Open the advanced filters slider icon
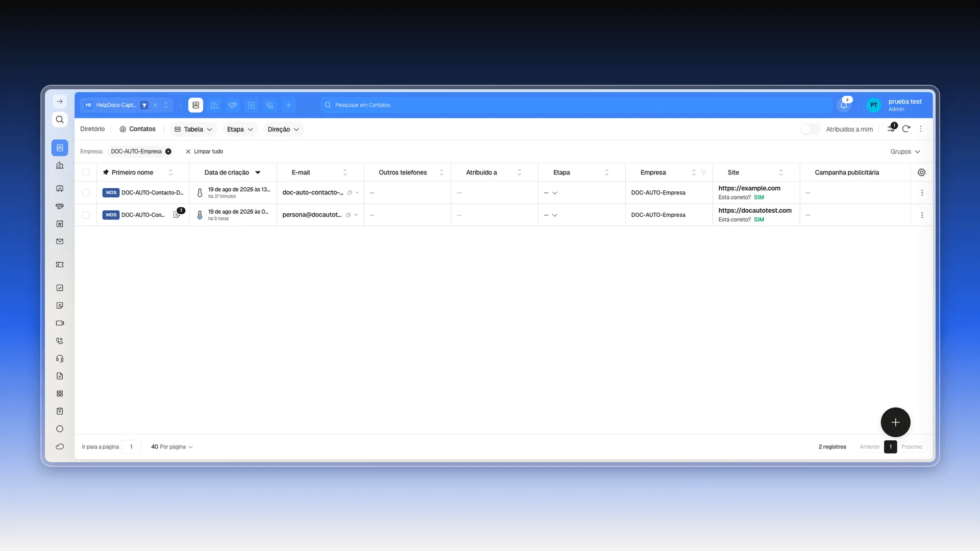This screenshot has height=551, width=980. 891,129
